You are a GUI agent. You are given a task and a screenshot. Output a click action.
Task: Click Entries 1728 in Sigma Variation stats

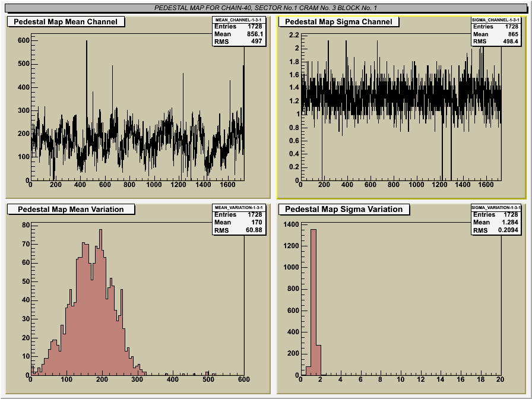(496, 214)
